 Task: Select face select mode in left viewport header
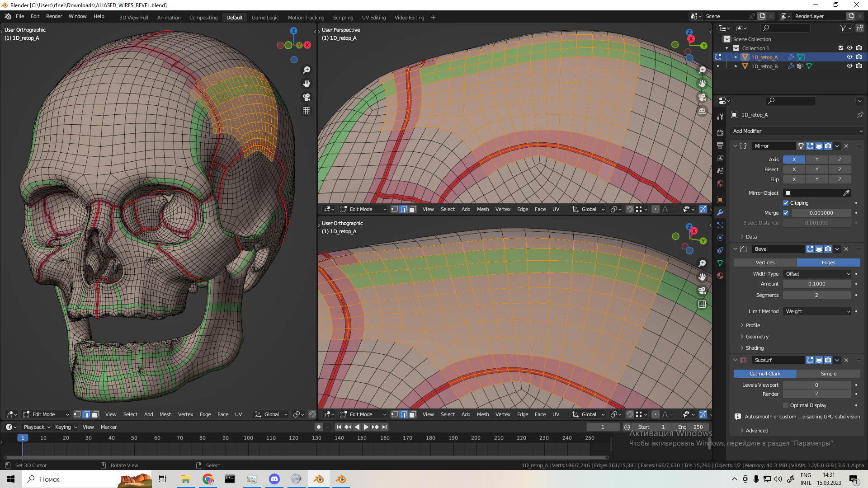coord(95,414)
